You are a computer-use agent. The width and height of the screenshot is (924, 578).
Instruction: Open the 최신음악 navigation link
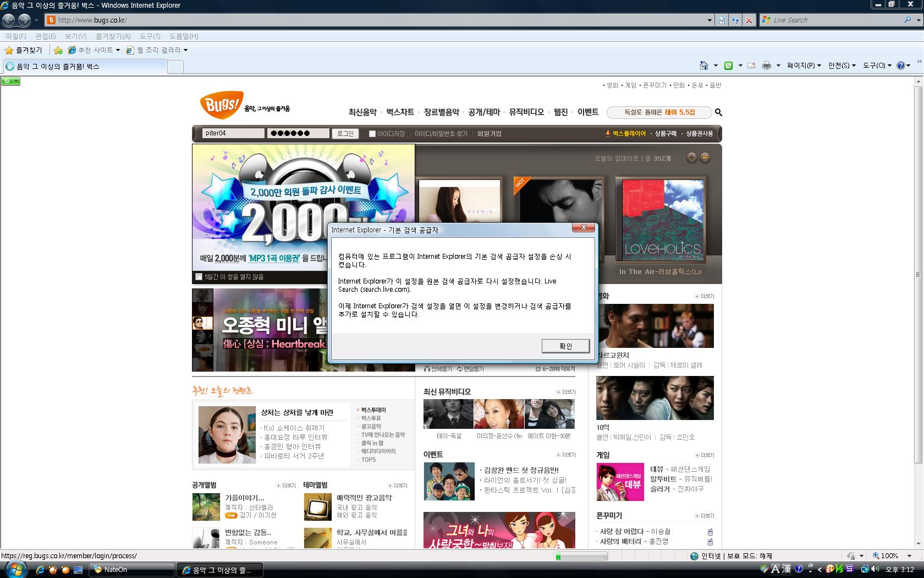tap(362, 112)
